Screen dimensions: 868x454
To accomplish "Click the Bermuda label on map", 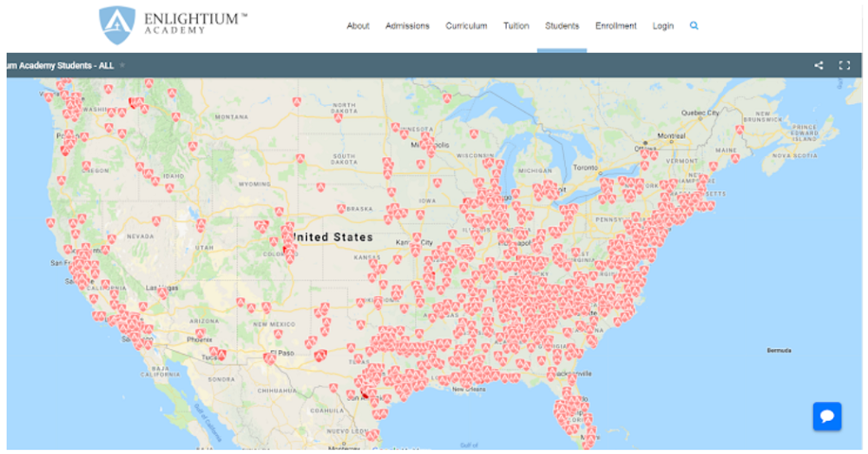I will click(x=779, y=351).
